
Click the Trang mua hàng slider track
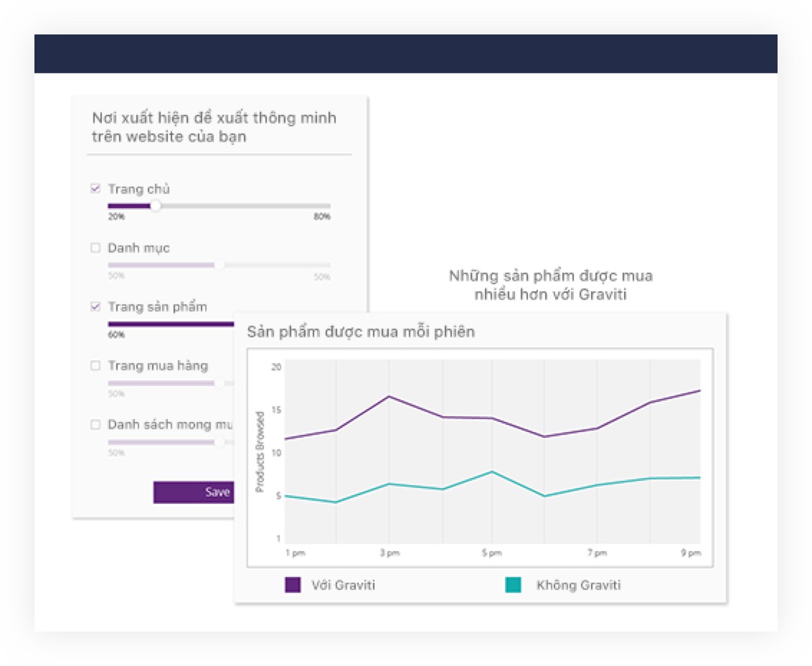point(171,383)
